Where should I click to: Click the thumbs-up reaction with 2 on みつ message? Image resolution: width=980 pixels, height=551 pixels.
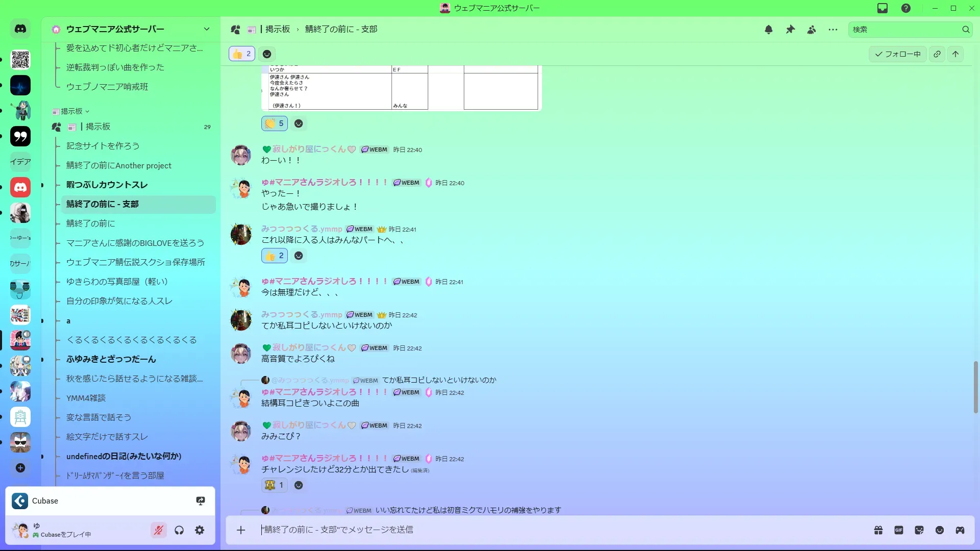[275, 256]
